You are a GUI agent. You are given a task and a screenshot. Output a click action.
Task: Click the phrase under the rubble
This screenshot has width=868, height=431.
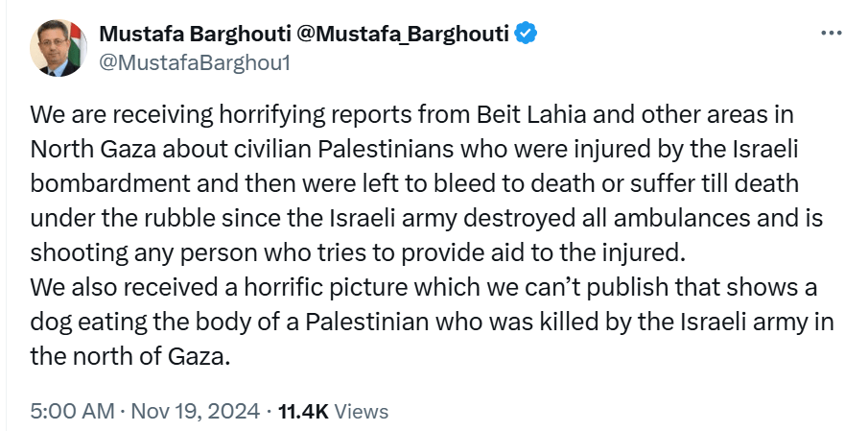pos(123,218)
